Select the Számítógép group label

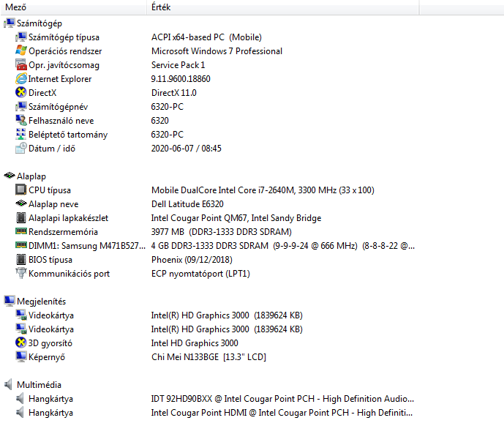tap(40, 23)
